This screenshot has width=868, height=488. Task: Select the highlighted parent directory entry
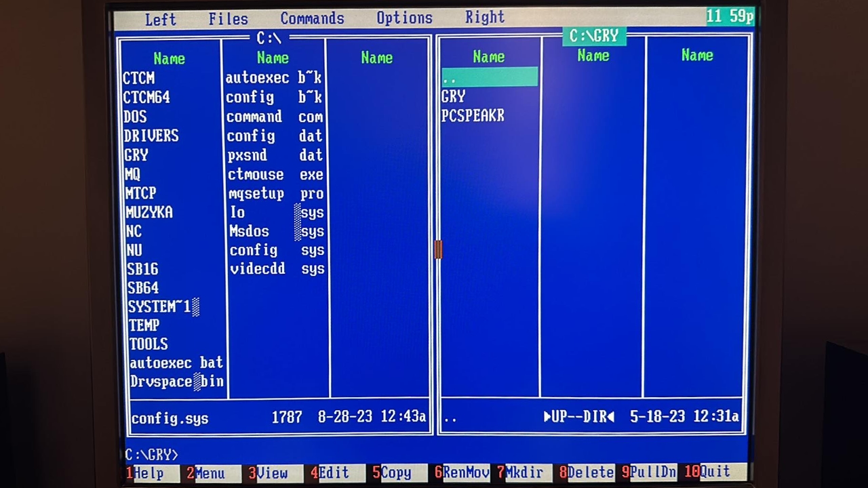(x=489, y=77)
